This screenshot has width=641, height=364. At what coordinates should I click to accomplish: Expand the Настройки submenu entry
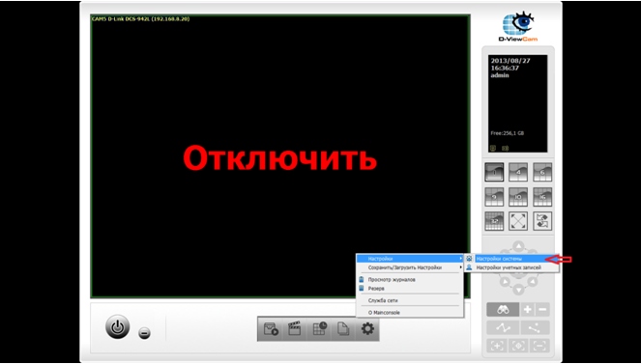(410, 259)
